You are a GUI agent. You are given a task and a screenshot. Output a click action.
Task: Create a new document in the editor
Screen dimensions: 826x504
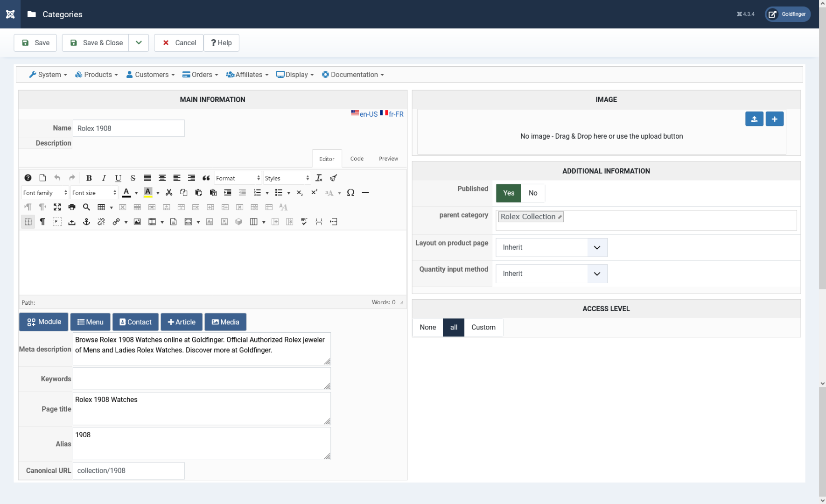[42, 178]
